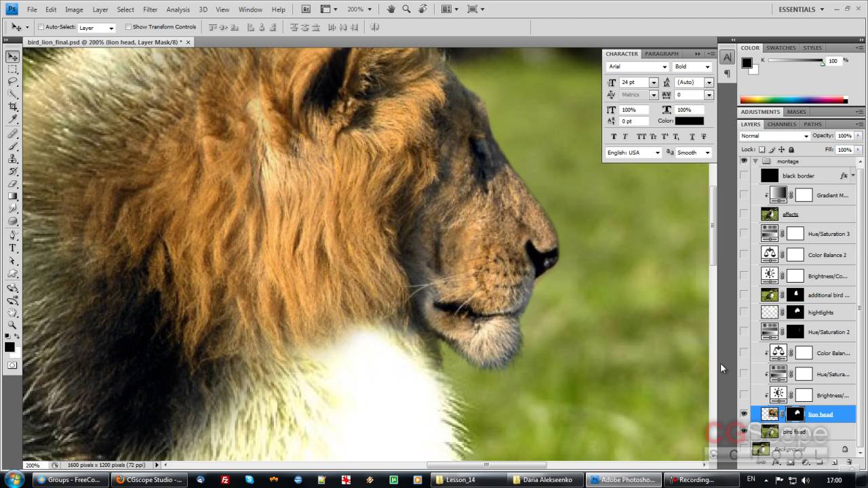The image size is (868, 488).
Task: Open the Analysis menu
Action: click(x=178, y=9)
